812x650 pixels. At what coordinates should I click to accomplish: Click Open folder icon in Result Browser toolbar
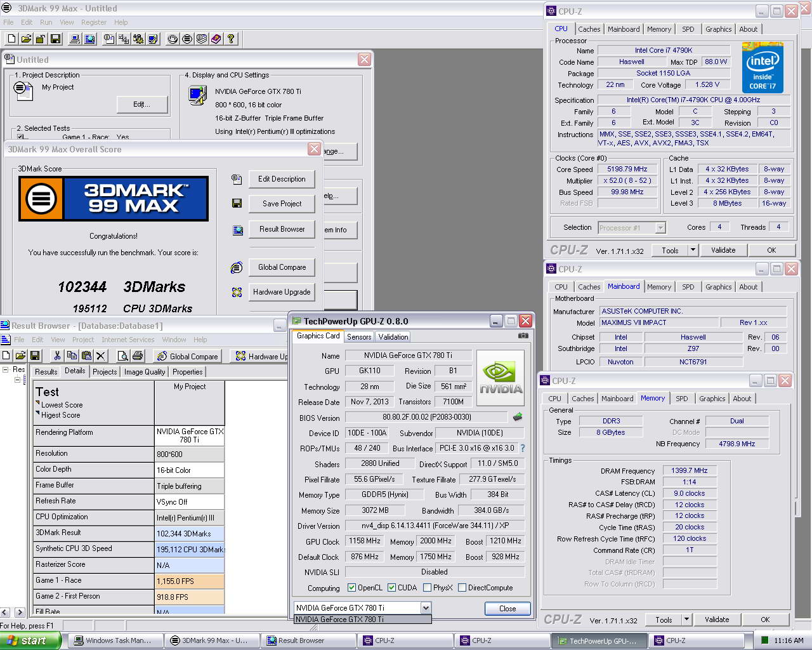click(x=20, y=355)
